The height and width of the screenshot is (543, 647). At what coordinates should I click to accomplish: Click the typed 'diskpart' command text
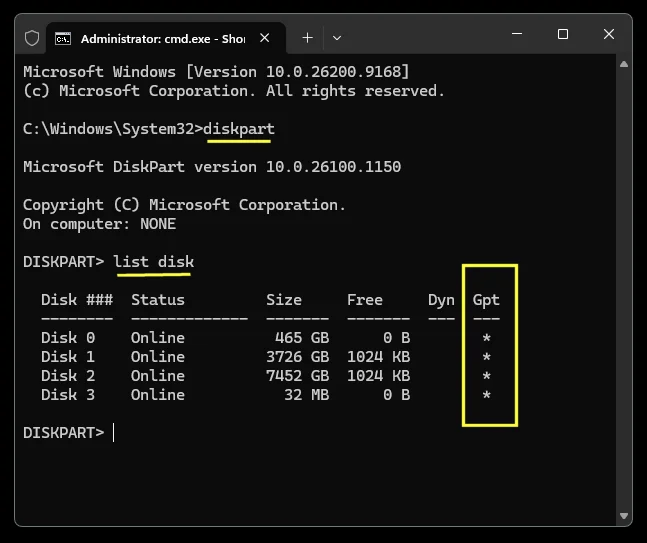(239, 129)
